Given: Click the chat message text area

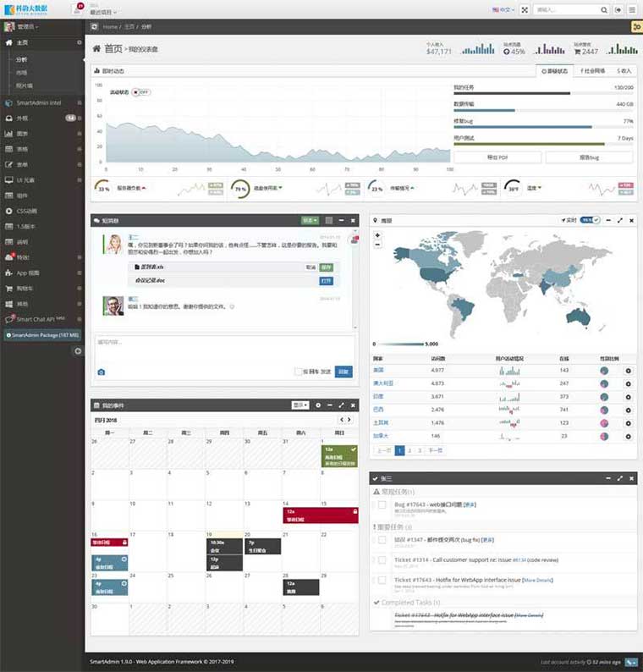Looking at the screenshot, I should (x=224, y=350).
